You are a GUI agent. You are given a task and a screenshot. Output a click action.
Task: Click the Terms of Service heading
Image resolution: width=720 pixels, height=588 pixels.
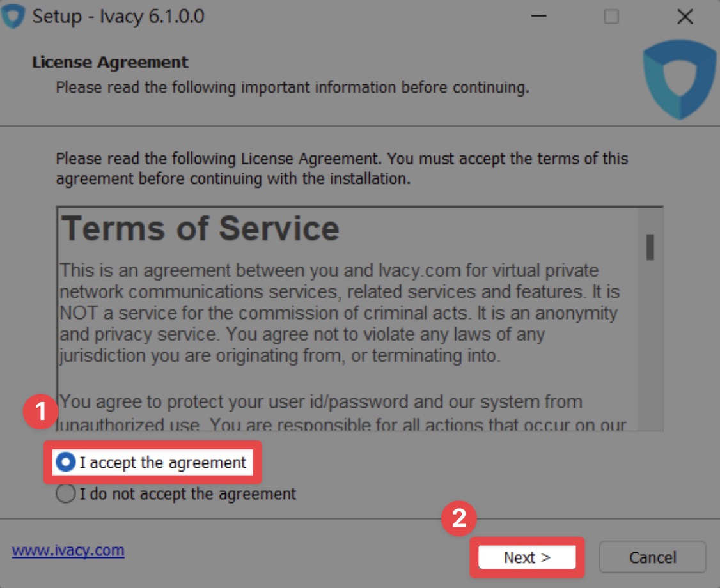pyautogui.click(x=200, y=228)
